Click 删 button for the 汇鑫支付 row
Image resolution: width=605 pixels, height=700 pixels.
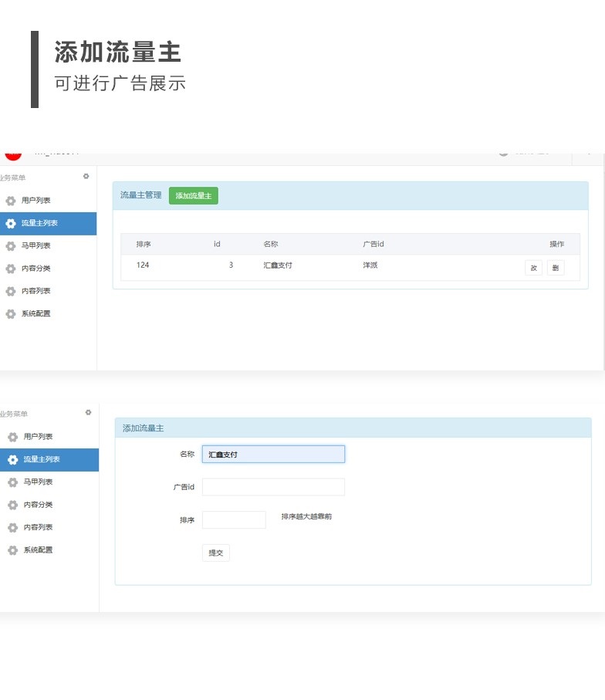[556, 268]
